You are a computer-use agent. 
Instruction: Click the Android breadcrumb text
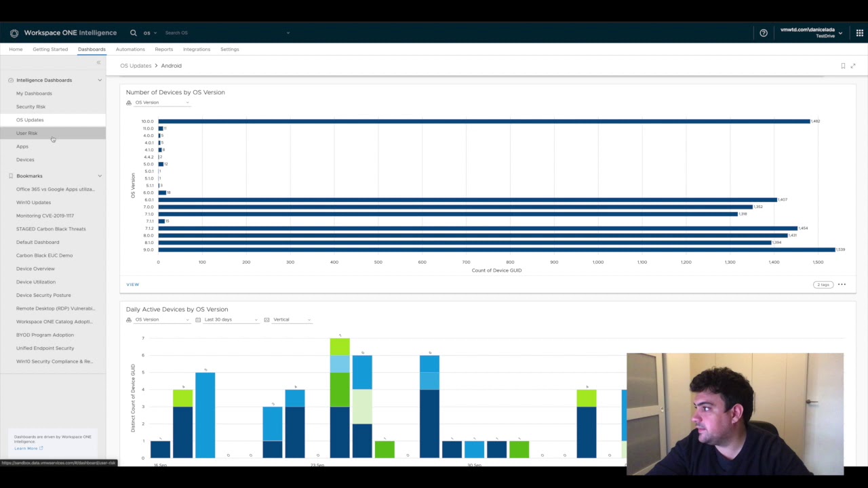(171, 66)
